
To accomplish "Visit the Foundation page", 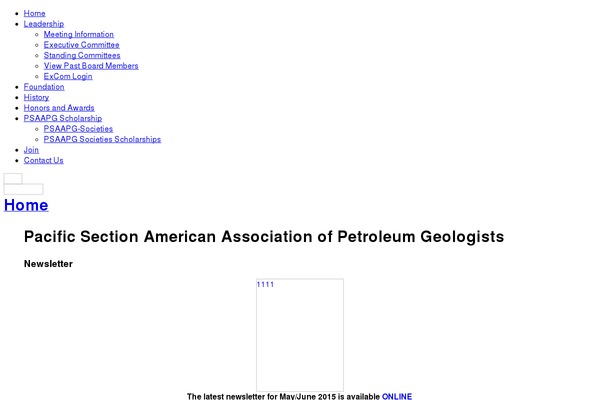I will click(x=44, y=87).
